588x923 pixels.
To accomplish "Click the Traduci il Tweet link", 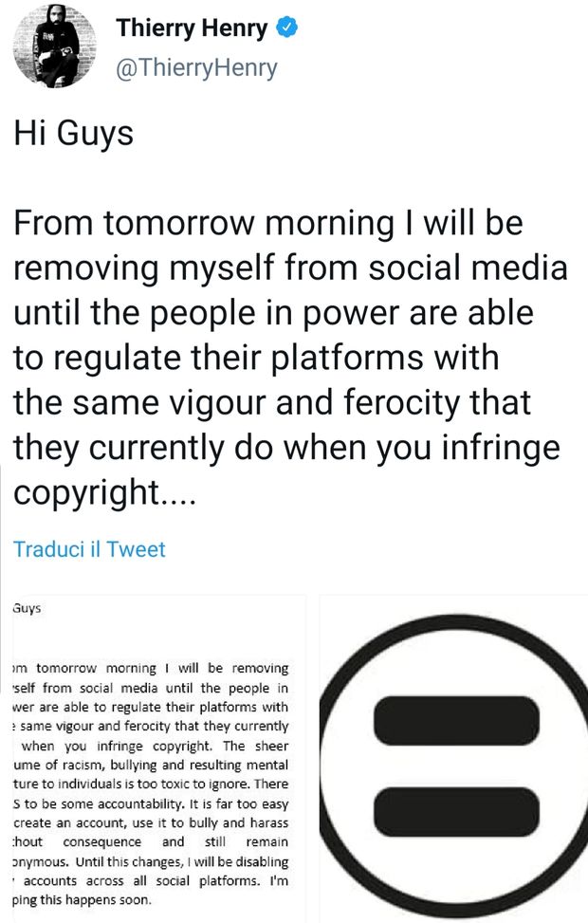I will (89, 548).
